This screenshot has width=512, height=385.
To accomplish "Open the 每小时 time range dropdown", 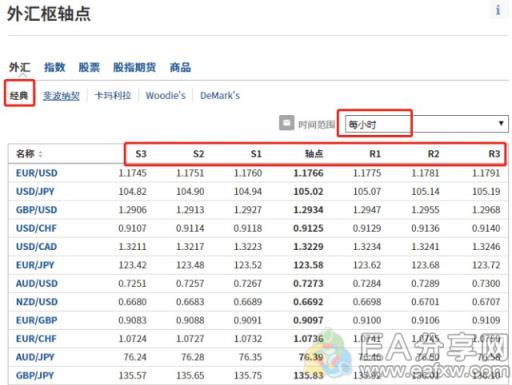I will pyautogui.click(x=427, y=124).
